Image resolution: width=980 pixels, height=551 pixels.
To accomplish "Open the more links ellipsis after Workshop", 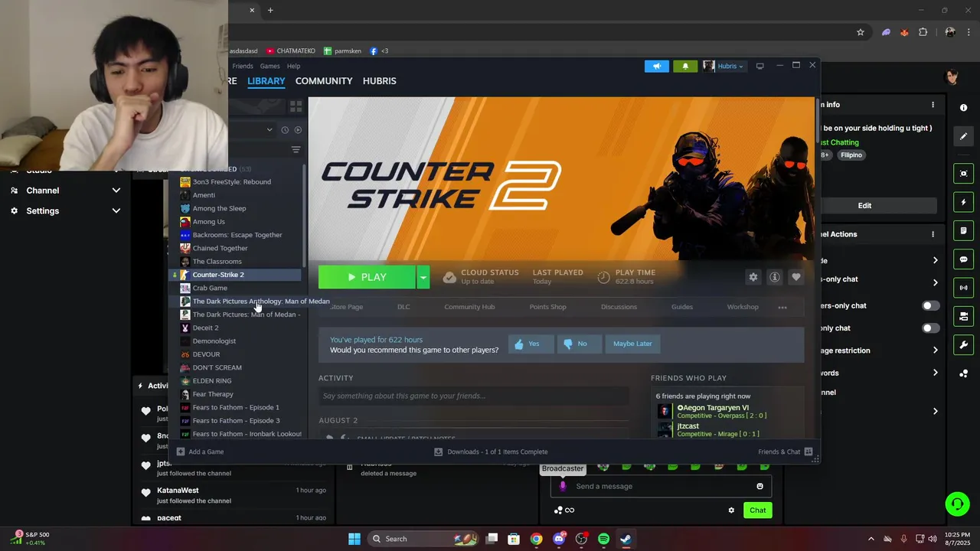I will tap(782, 308).
